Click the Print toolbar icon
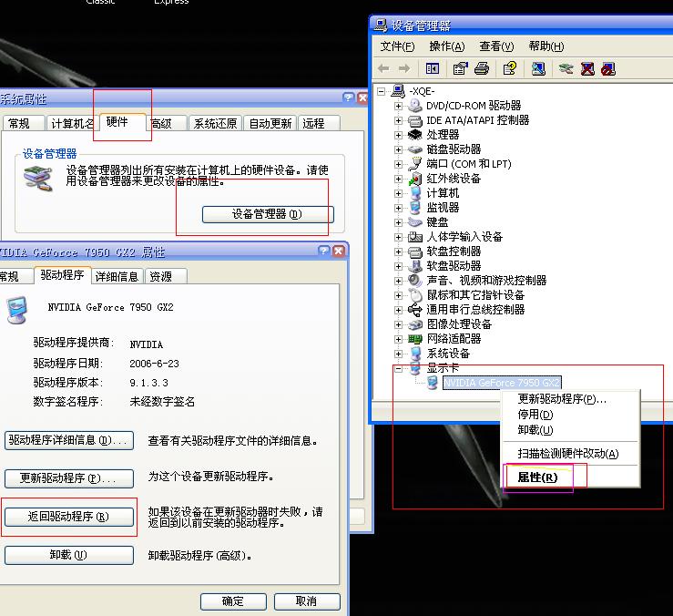Viewport: 673px width, 616px height. pos(482,68)
